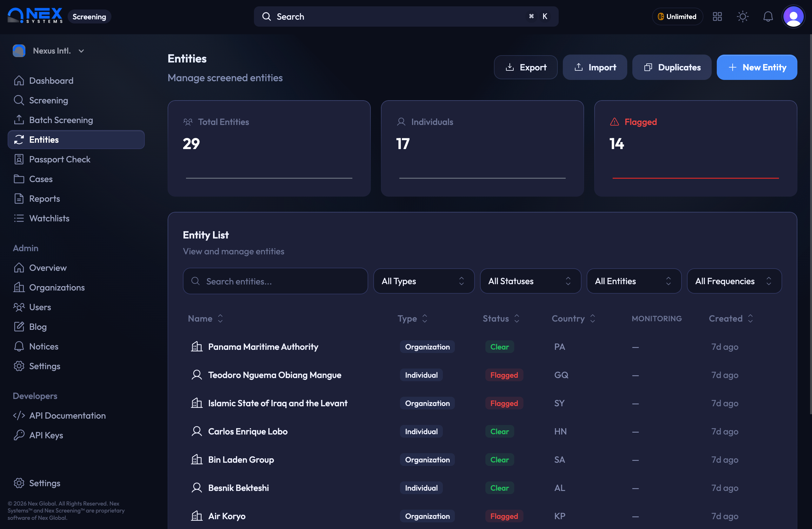812x529 pixels.
Task: Click Organization type badge for Islamic State row
Action: pos(427,403)
